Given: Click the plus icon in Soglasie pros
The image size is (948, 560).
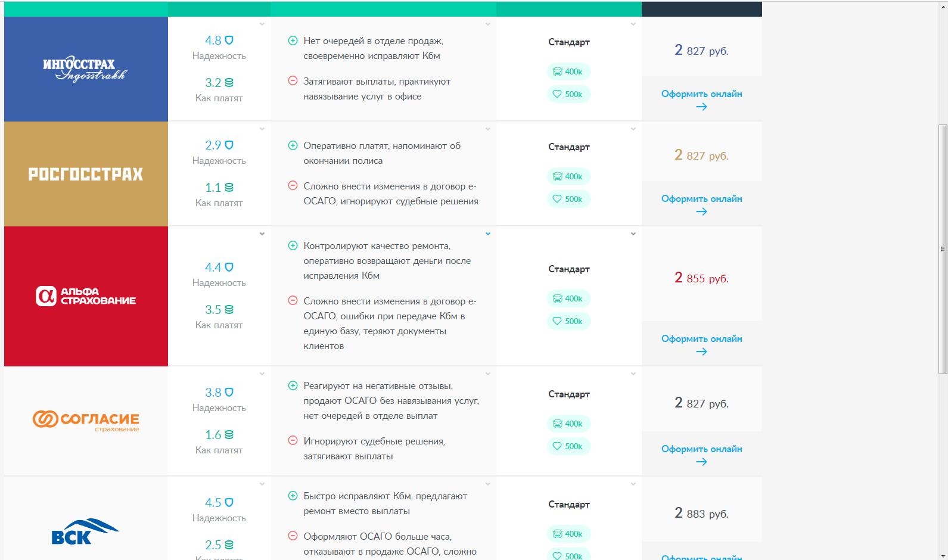Looking at the screenshot, I should click(293, 385).
